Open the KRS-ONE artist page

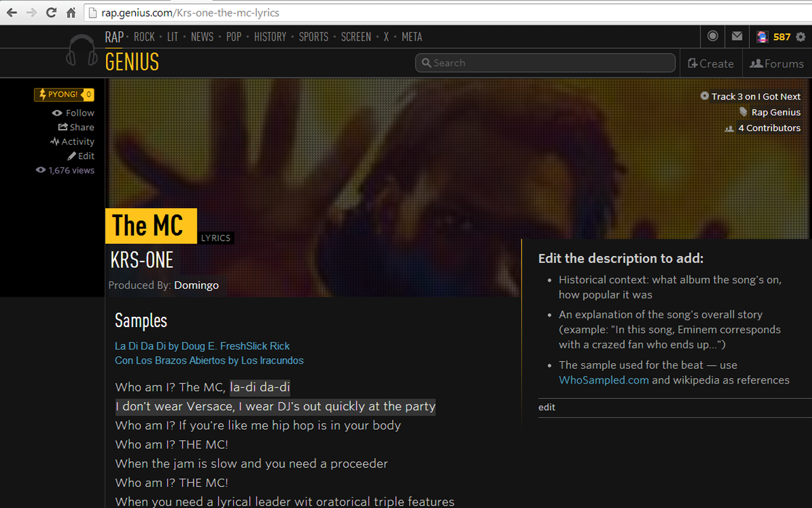coord(142,260)
